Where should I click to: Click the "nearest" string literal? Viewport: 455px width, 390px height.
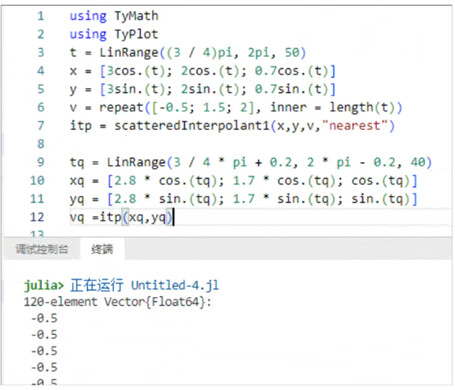click(354, 126)
